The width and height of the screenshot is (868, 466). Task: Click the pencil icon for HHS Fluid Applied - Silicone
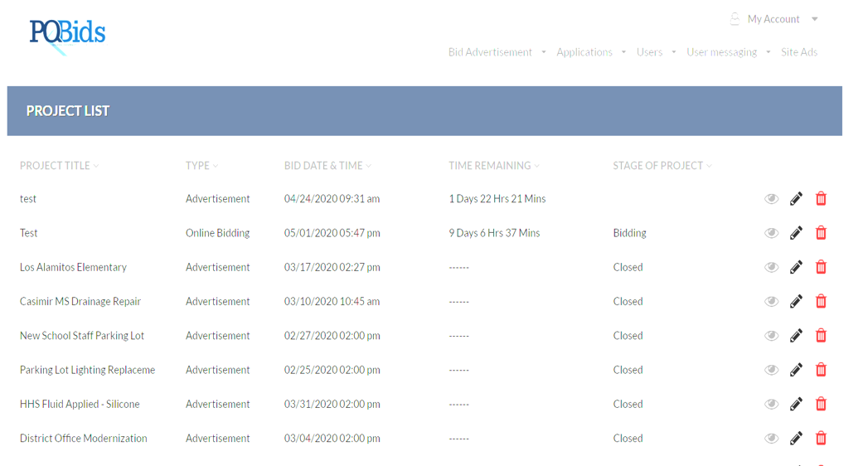click(x=796, y=404)
